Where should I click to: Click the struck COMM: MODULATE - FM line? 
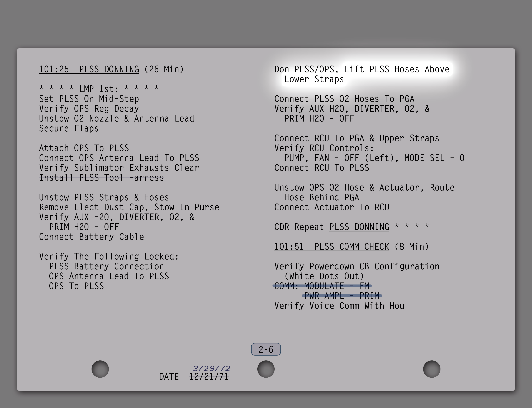pos(322,286)
